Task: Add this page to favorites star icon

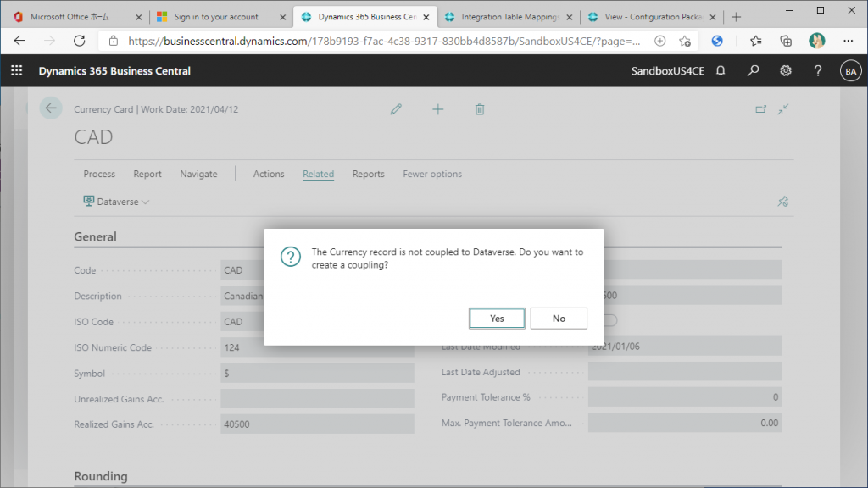Action: pos(685,41)
